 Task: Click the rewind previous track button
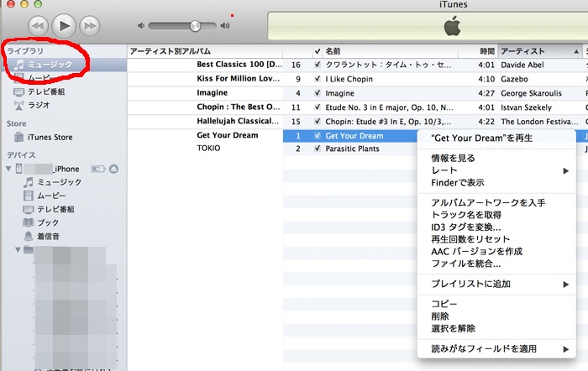[x=38, y=26]
